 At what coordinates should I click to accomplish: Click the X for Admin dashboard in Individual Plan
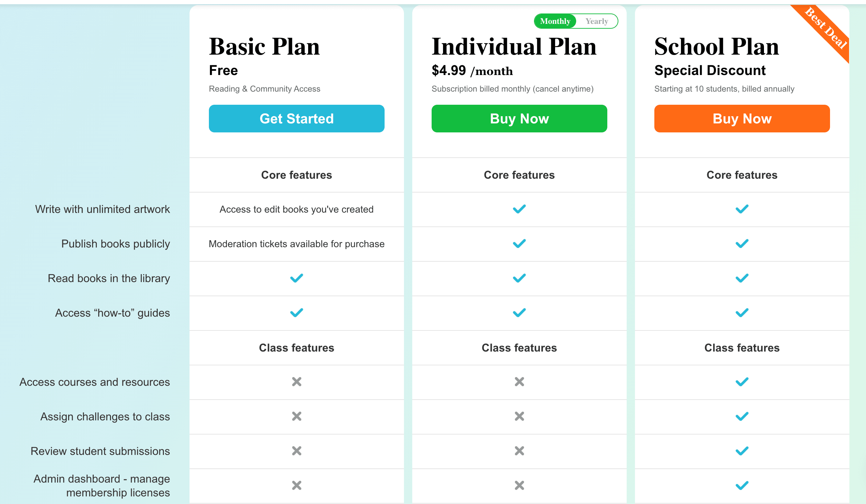(x=519, y=485)
